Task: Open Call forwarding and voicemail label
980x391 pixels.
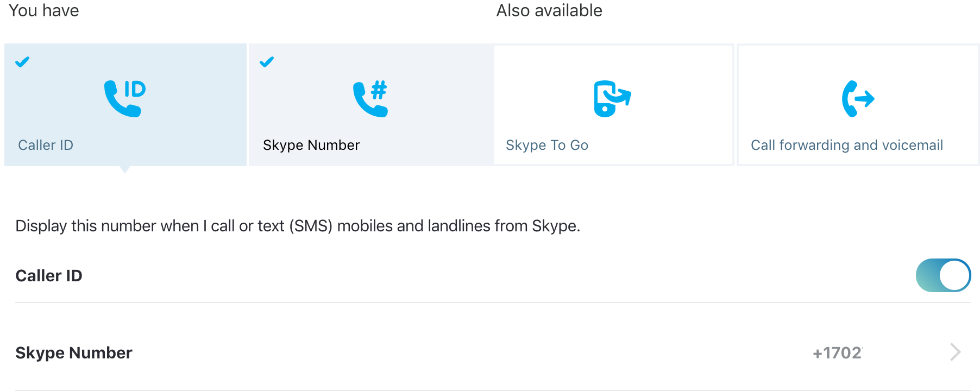Action: [847, 145]
